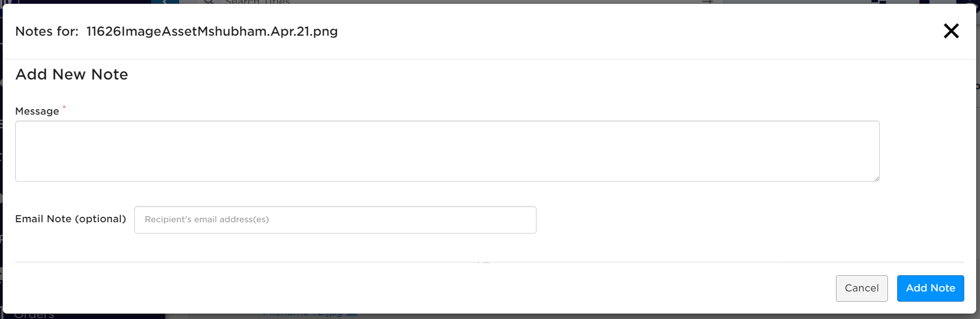The height and width of the screenshot is (319, 980).
Task: Click the grid icon at top right
Action: click(x=879, y=2)
